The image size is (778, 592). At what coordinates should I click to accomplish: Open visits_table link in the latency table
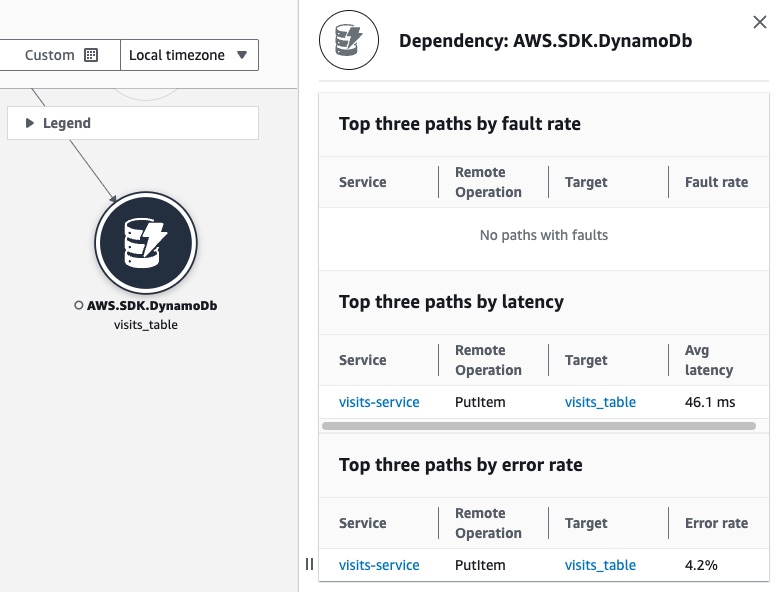coord(600,402)
